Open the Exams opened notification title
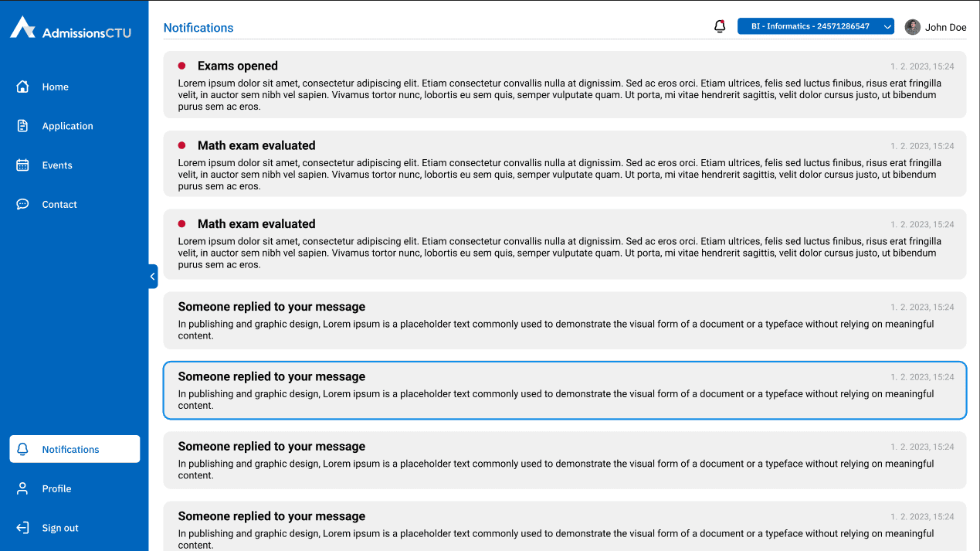 237,66
